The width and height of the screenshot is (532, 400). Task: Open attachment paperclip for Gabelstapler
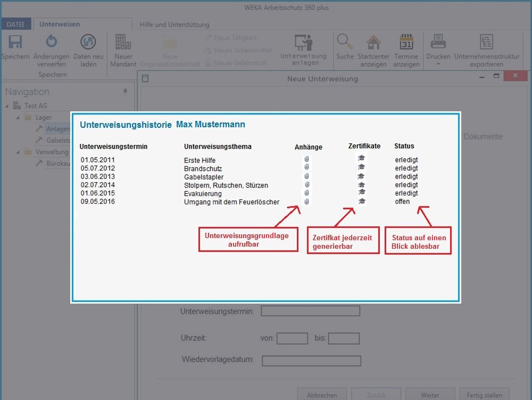pos(306,176)
